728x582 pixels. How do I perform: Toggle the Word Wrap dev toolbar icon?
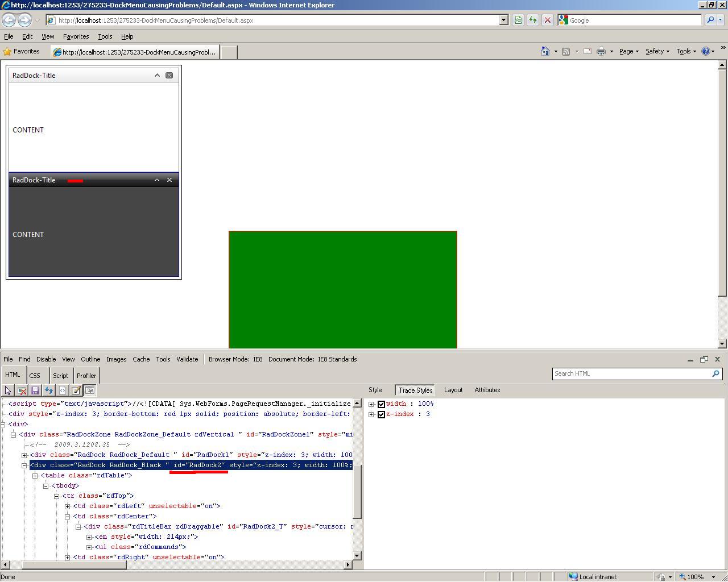[90, 390]
